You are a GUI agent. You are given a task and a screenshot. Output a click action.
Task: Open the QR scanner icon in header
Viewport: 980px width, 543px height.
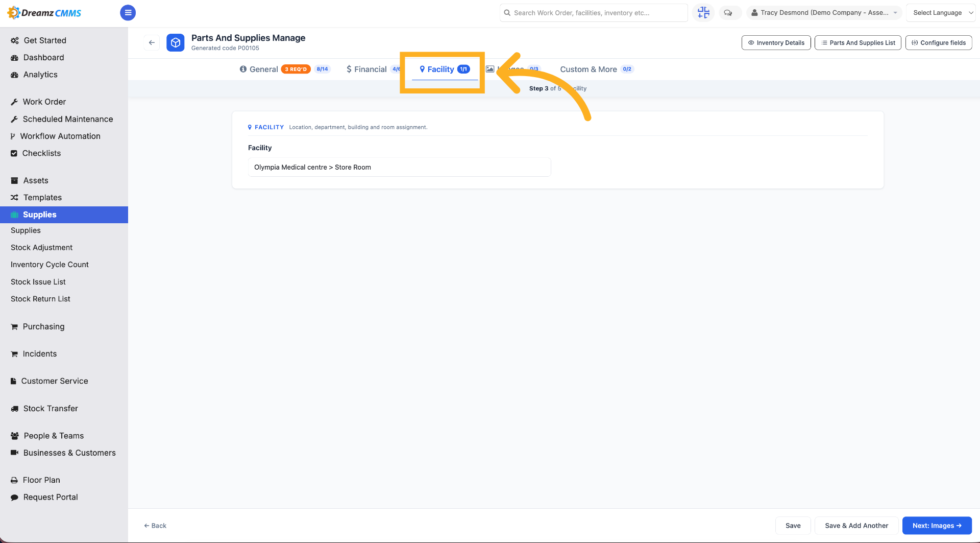[x=703, y=13]
